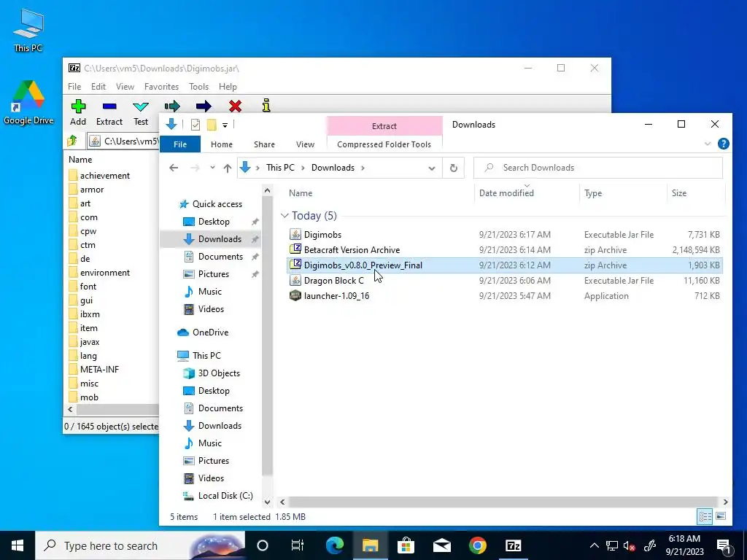Screen dimensions: 747x560
Task: Switch to Large icons view layout icon
Action: pos(721,516)
